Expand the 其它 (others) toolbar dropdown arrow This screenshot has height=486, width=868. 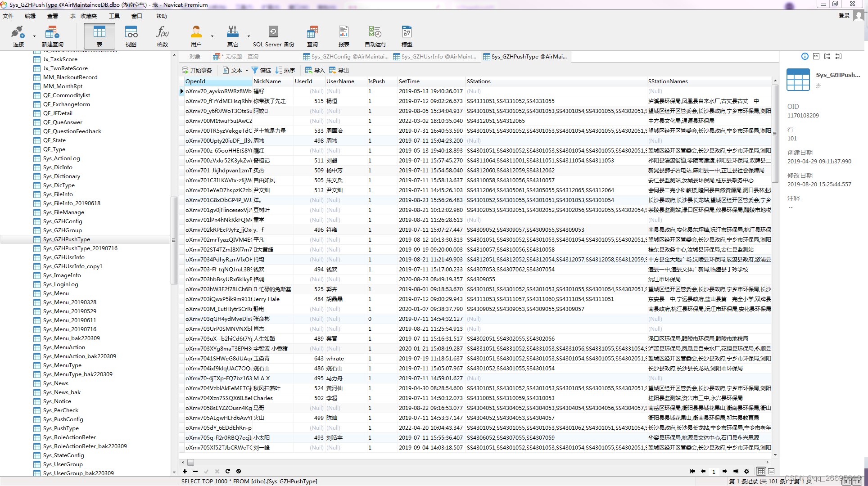(x=249, y=36)
